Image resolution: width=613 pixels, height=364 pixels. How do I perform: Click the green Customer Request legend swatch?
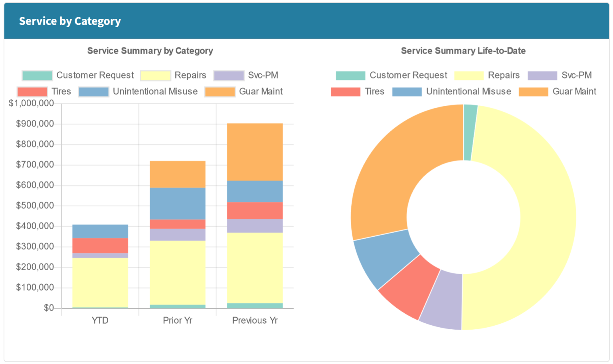[37, 75]
